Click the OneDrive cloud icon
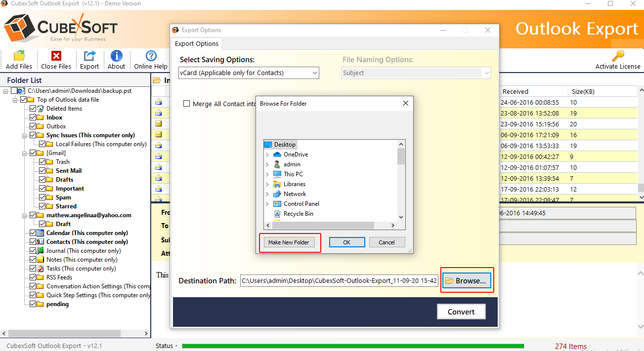Viewport: 644px width, 351px height. click(277, 155)
